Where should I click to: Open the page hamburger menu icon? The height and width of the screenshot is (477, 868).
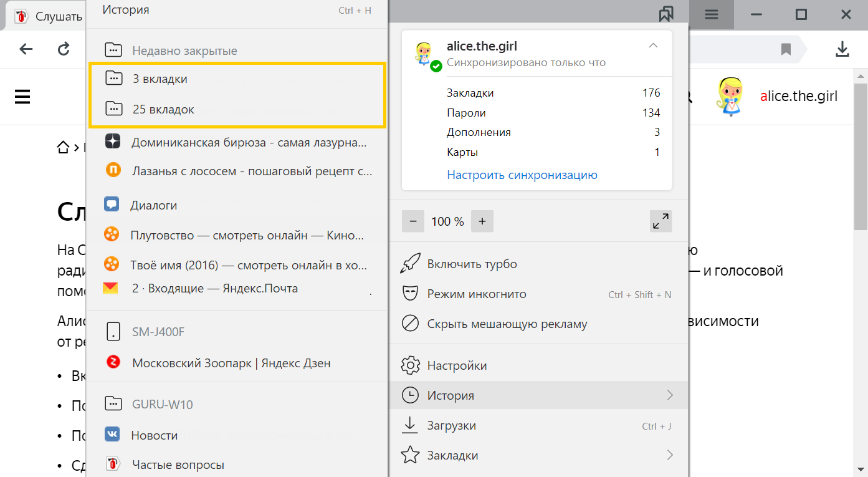(x=22, y=97)
